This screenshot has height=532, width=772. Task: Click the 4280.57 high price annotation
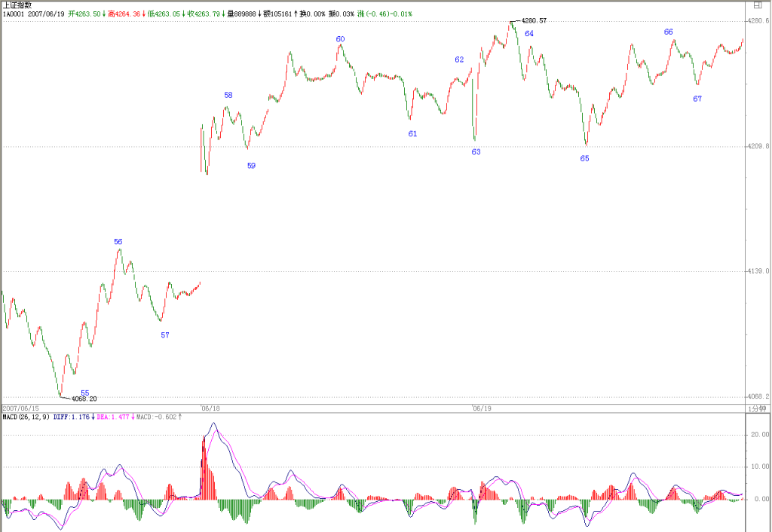point(534,20)
